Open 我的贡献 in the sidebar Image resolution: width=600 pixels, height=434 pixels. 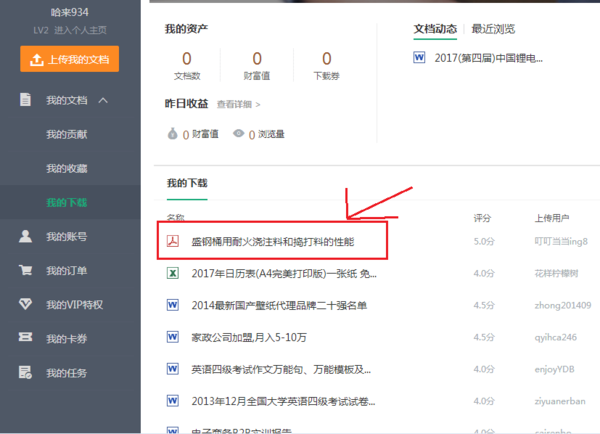click(67, 134)
